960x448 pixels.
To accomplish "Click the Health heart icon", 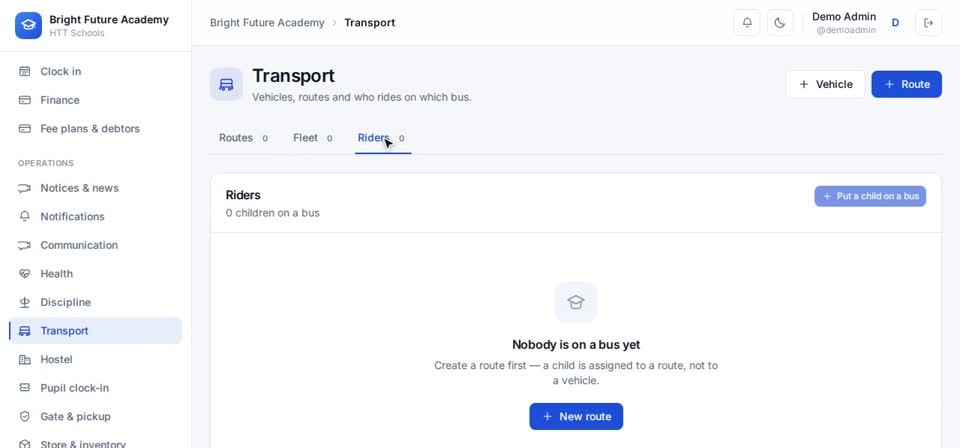I will (24, 274).
